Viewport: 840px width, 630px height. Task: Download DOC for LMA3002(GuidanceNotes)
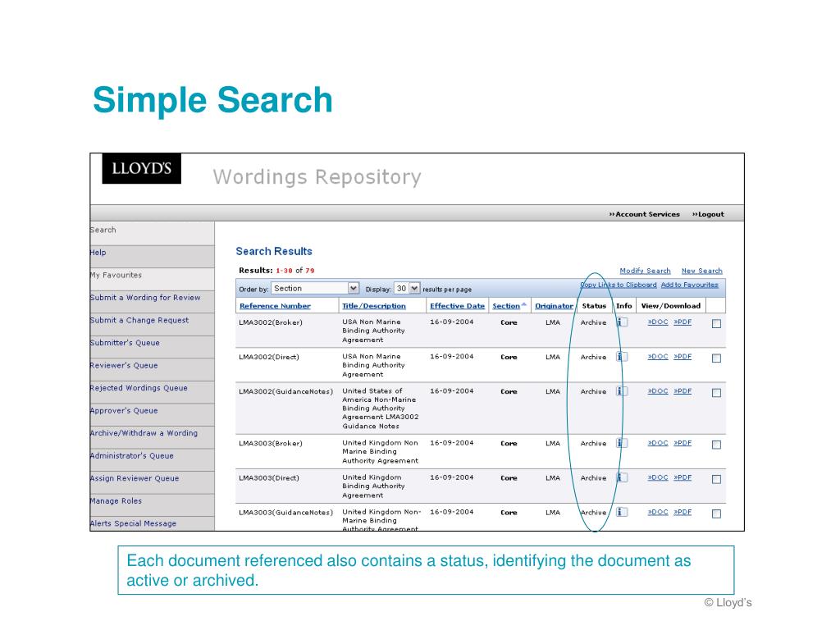click(x=658, y=391)
